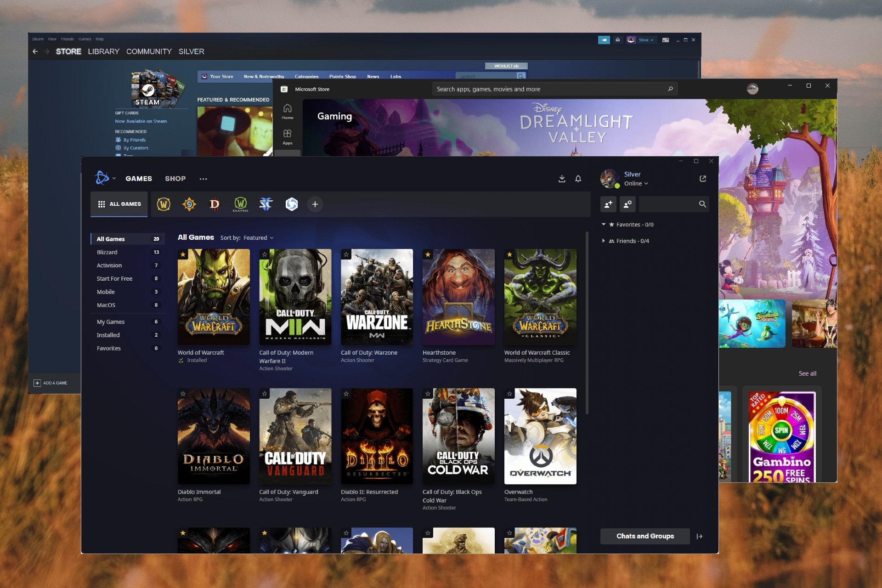Viewport: 882px width, 588px height.
Task: Select ALL GAMES tab
Action: [119, 204]
